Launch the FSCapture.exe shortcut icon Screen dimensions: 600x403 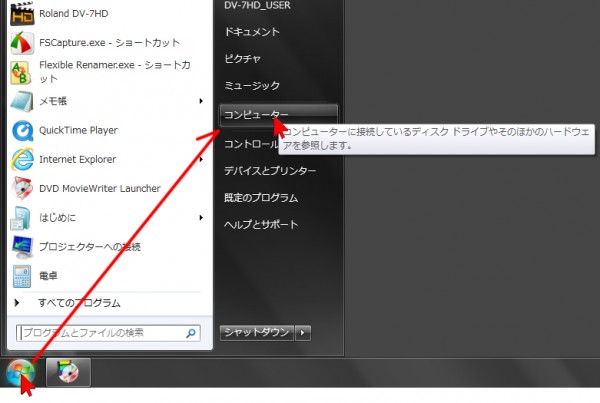pyautogui.click(x=22, y=42)
